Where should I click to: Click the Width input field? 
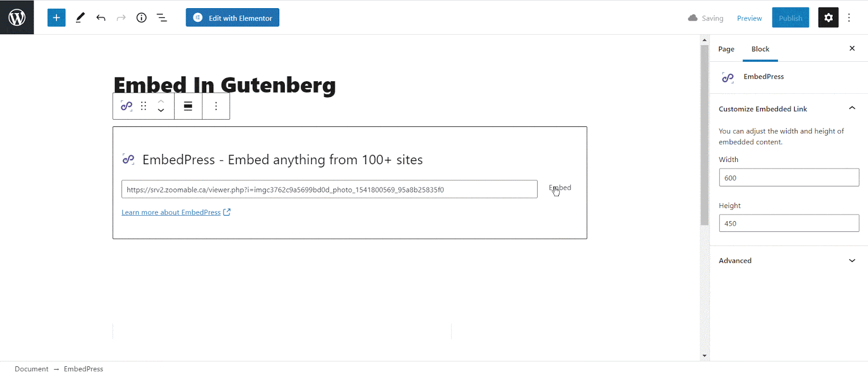tap(789, 178)
